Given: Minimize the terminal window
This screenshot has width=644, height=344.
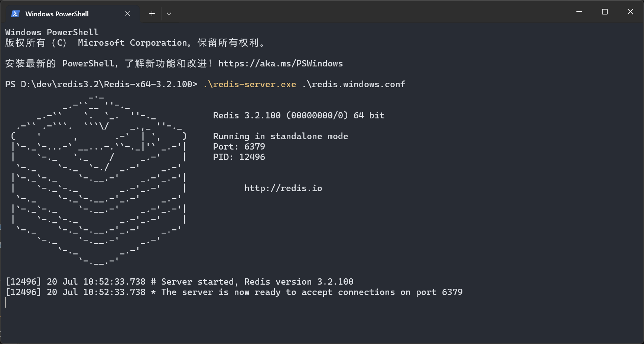Looking at the screenshot, I should (579, 12).
